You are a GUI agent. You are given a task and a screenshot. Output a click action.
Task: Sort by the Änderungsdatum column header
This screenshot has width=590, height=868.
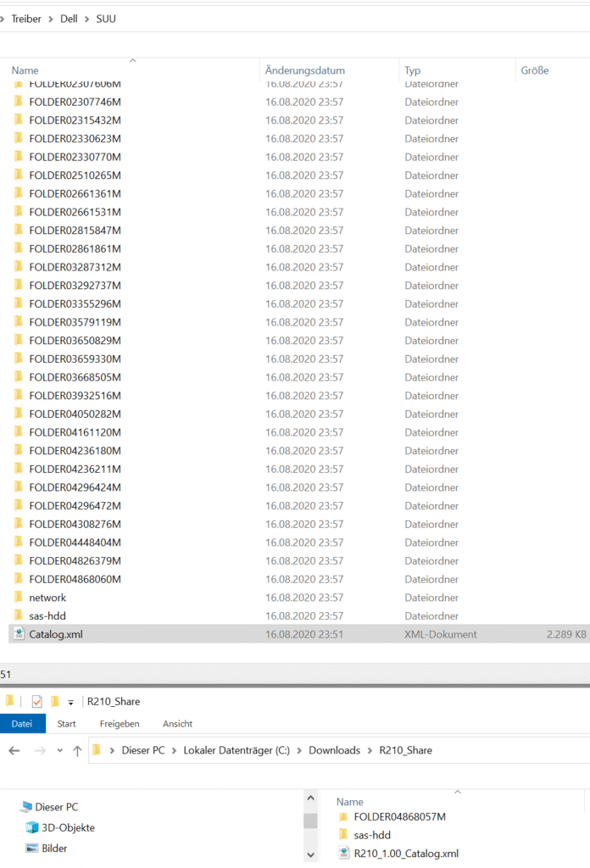point(305,70)
